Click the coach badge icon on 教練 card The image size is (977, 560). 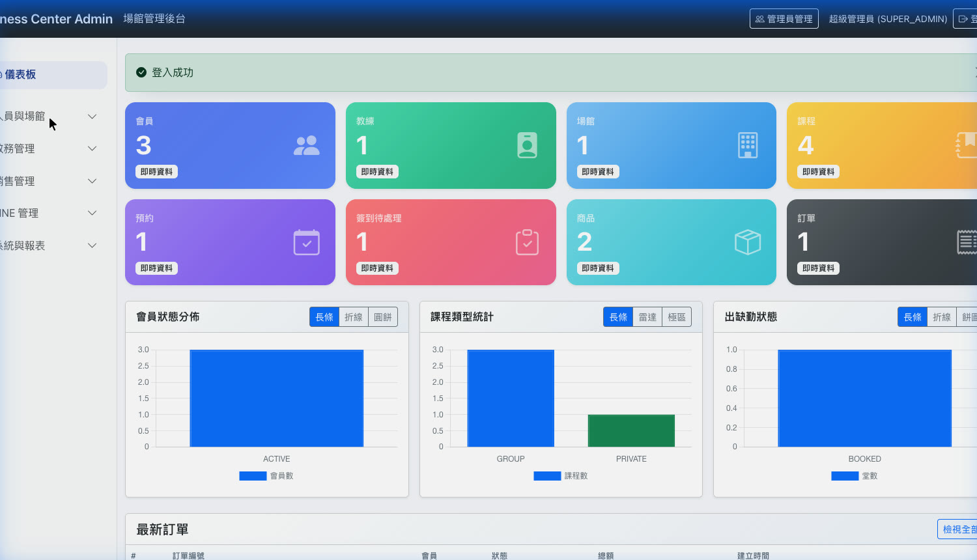527,145
